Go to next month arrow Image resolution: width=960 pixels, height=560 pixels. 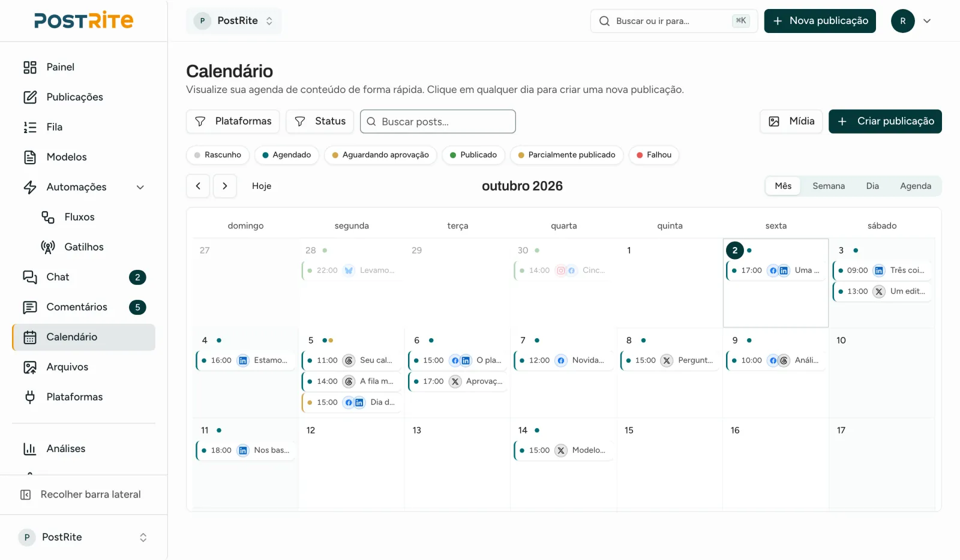coord(225,186)
